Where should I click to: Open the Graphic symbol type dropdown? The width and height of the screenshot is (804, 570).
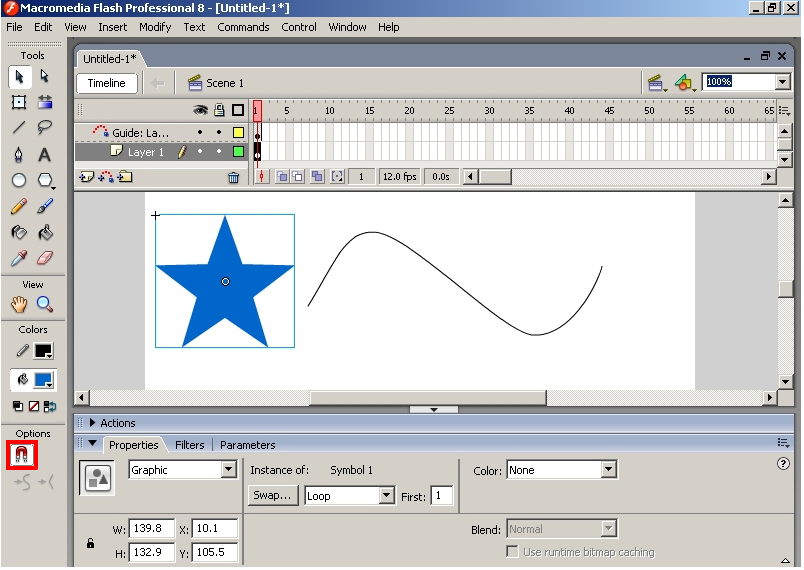click(x=182, y=470)
